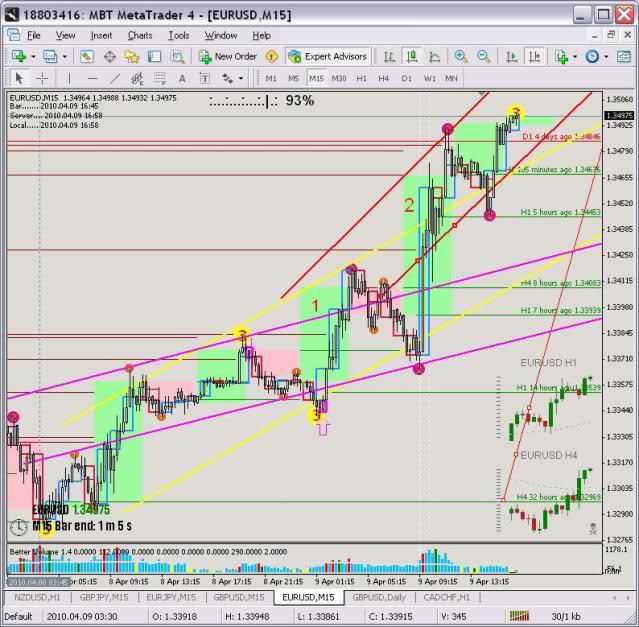The height and width of the screenshot is (627, 639).
Task: Select the horizontal line tool
Action: click(93, 78)
